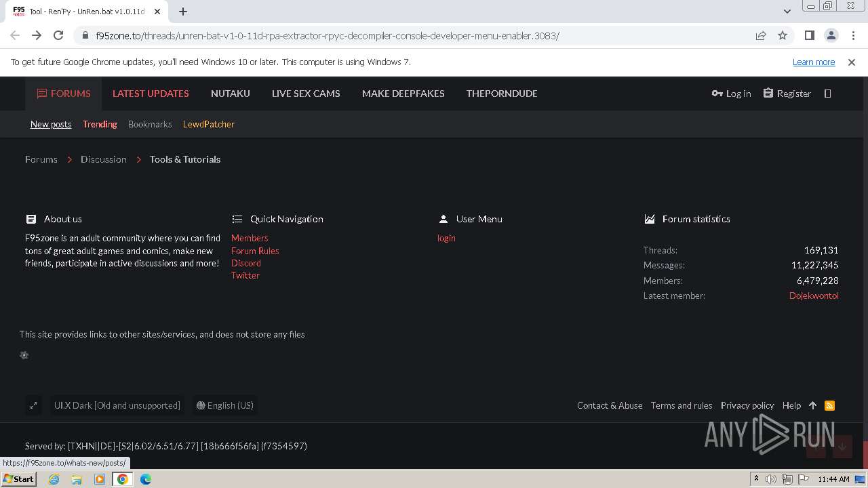Open the FORUMS navigation tab

click(x=64, y=94)
